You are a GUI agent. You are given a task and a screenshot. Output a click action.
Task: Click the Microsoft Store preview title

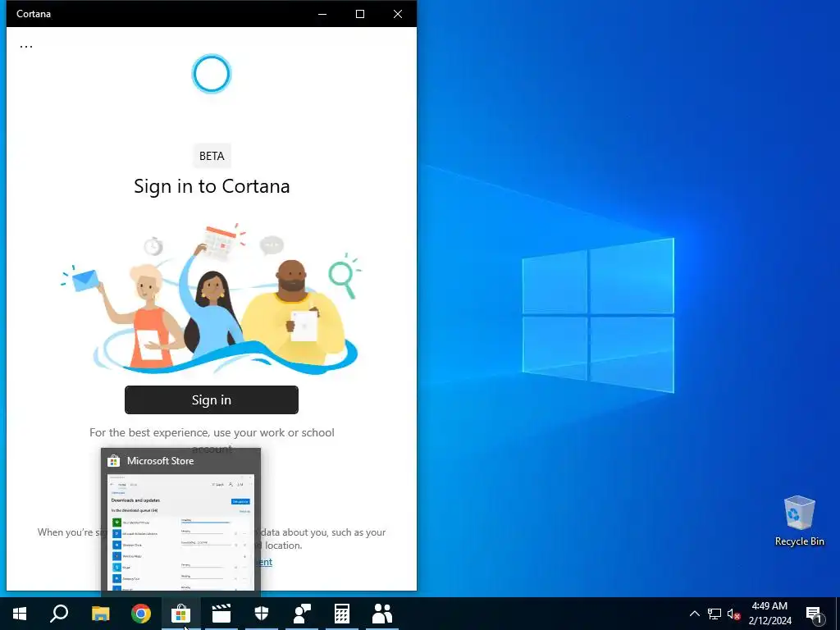click(x=160, y=461)
